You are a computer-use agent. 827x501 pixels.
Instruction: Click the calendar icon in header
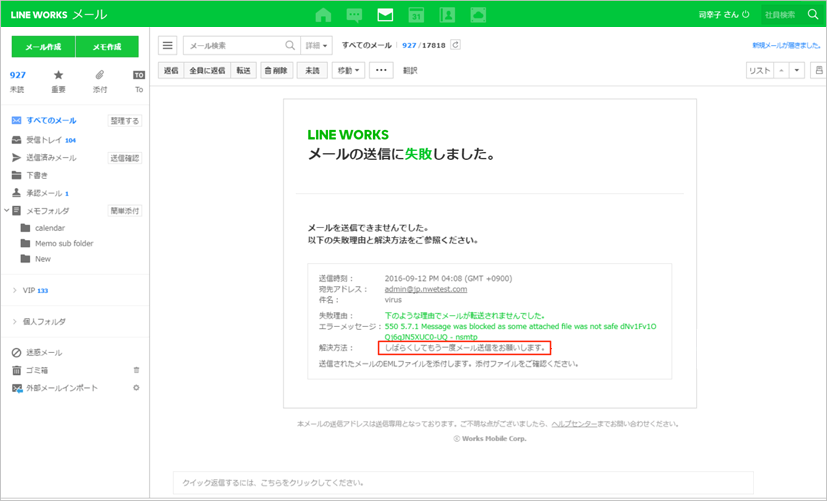[x=416, y=15]
